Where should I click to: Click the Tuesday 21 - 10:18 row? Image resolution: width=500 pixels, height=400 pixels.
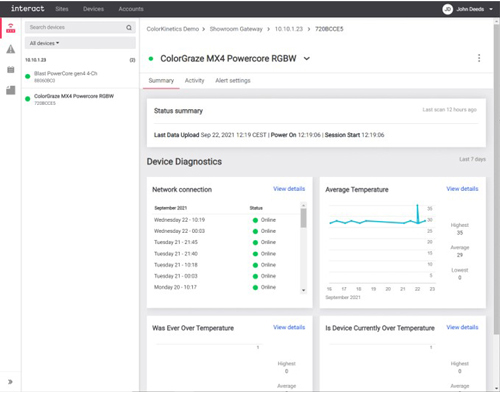coord(227,265)
